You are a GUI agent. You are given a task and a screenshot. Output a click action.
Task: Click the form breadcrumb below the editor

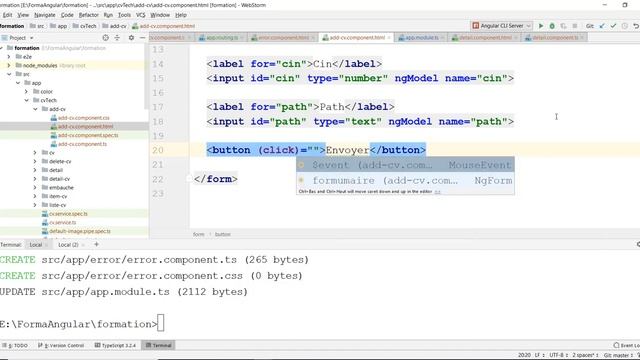coord(198,234)
